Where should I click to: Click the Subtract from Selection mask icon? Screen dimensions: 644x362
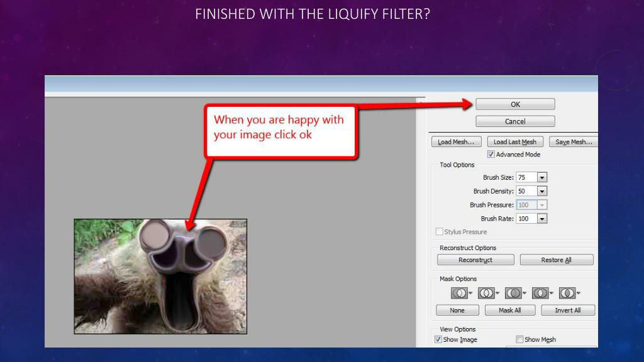513,293
